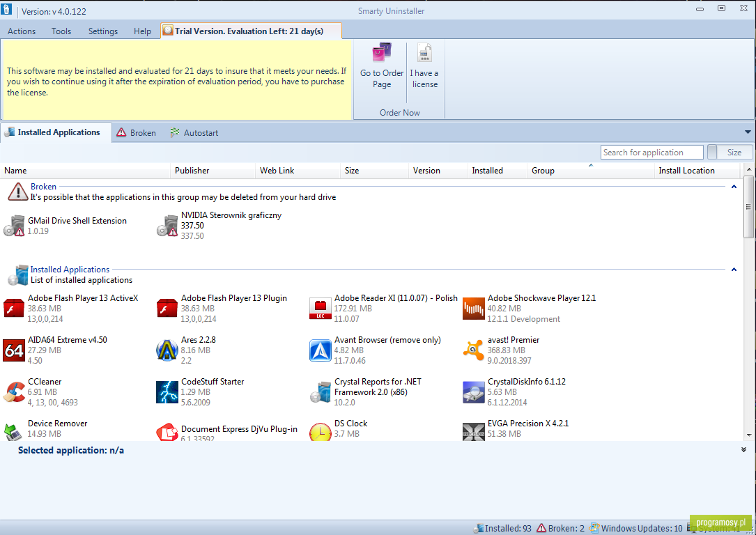Select the Avant Browser icon
The image size is (756, 535).
pos(320,350)
